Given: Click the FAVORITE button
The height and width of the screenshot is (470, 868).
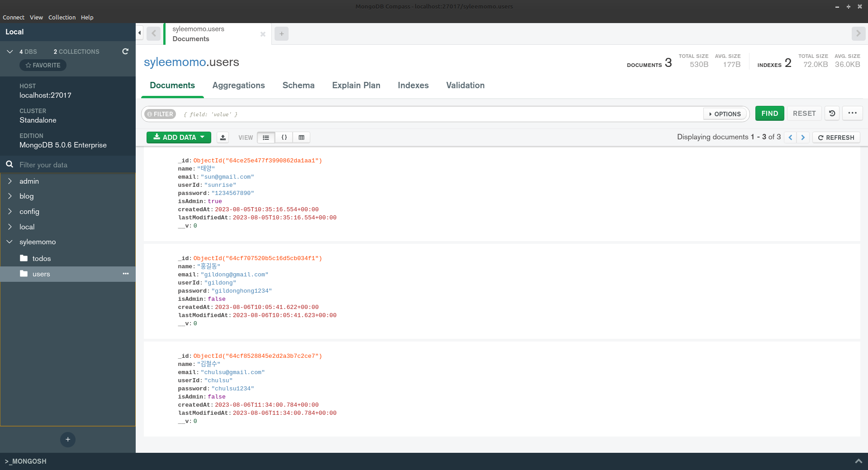Looking at the screenshot, I should (x=43, y=65).
